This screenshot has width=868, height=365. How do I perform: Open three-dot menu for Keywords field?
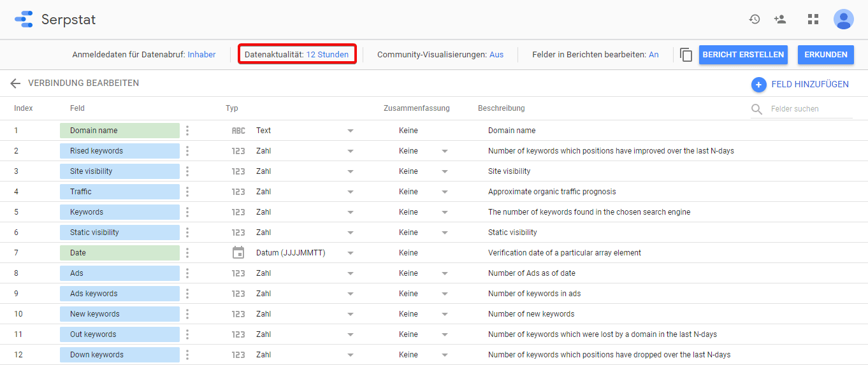point(187,212)
